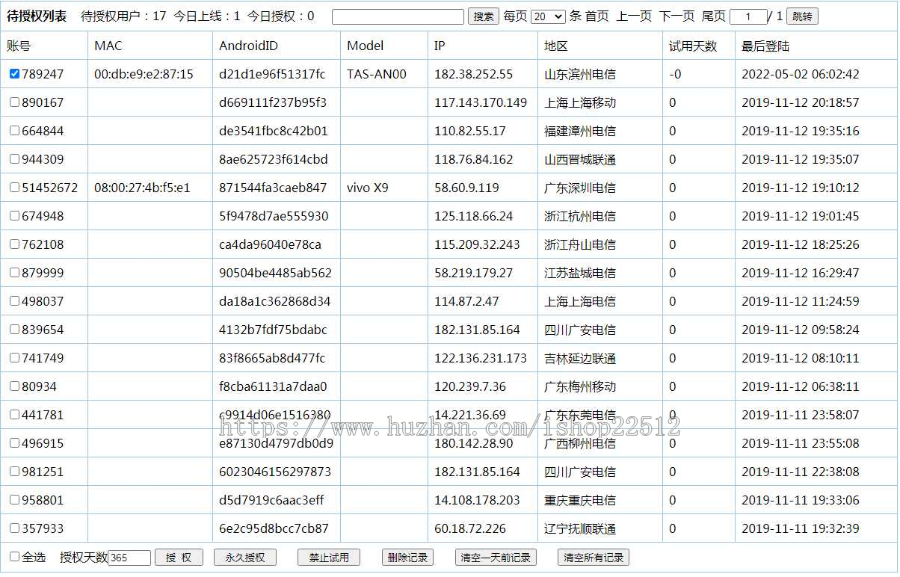Click the page number input field
Screen dimensions: 900x577
click(x=748, y=17)
